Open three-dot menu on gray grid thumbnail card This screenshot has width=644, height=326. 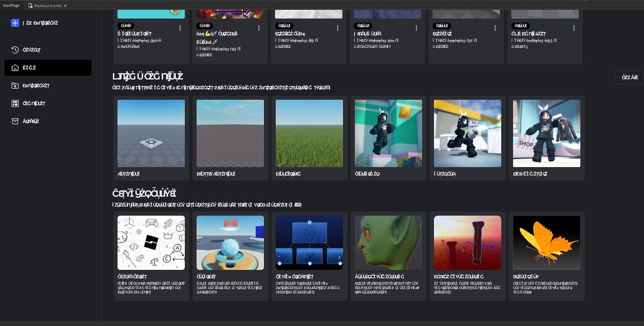click(x=574, y=28)
